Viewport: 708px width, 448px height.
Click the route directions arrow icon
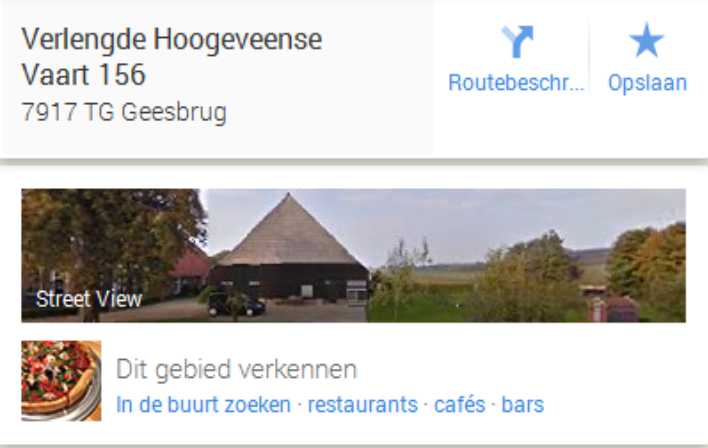tap(517, 42)
